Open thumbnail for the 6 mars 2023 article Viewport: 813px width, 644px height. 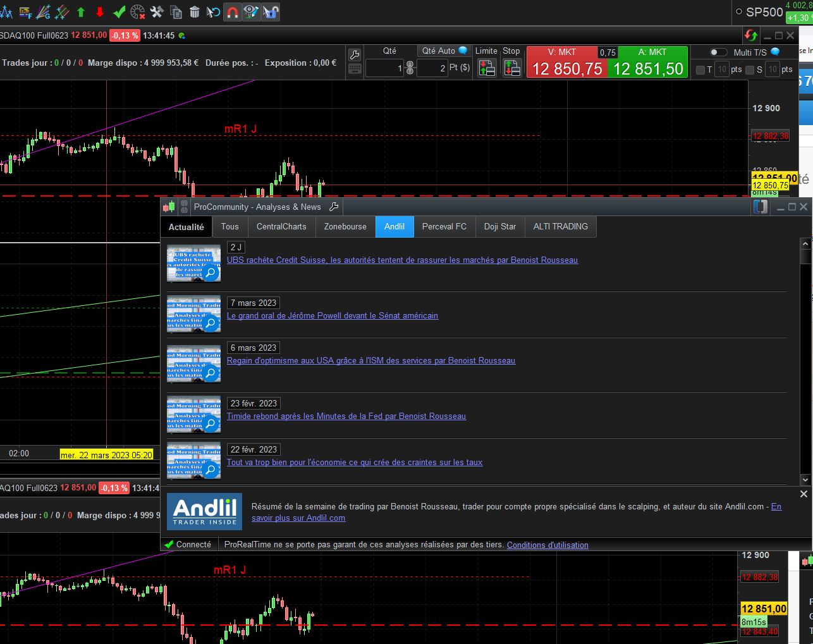[x=193, y=364]
